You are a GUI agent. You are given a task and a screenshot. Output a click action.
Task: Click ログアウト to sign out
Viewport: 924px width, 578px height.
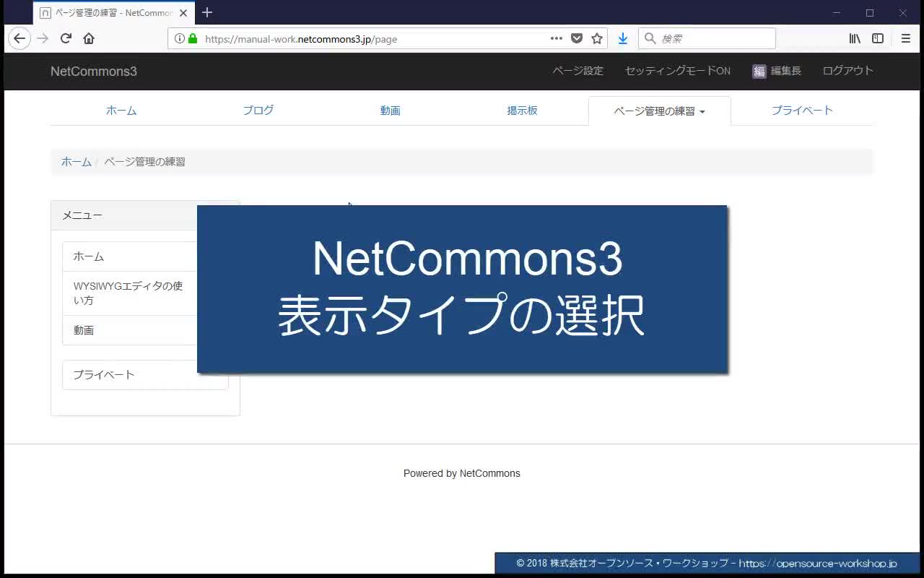pyautogui.click(x=848, y=71)
